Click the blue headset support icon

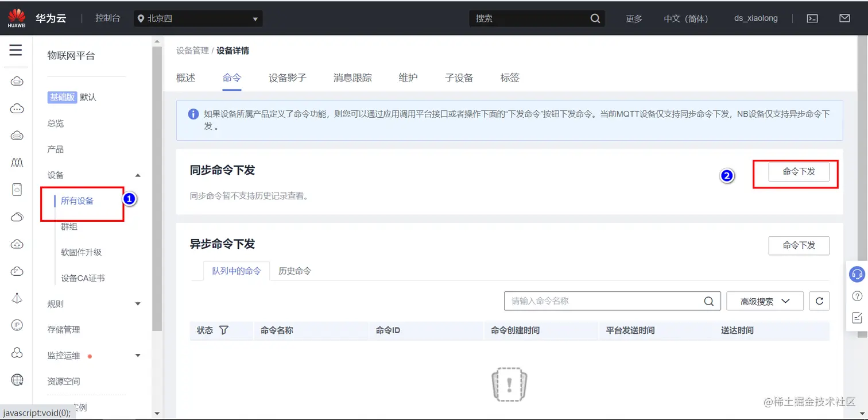click(x=857, y=274)
